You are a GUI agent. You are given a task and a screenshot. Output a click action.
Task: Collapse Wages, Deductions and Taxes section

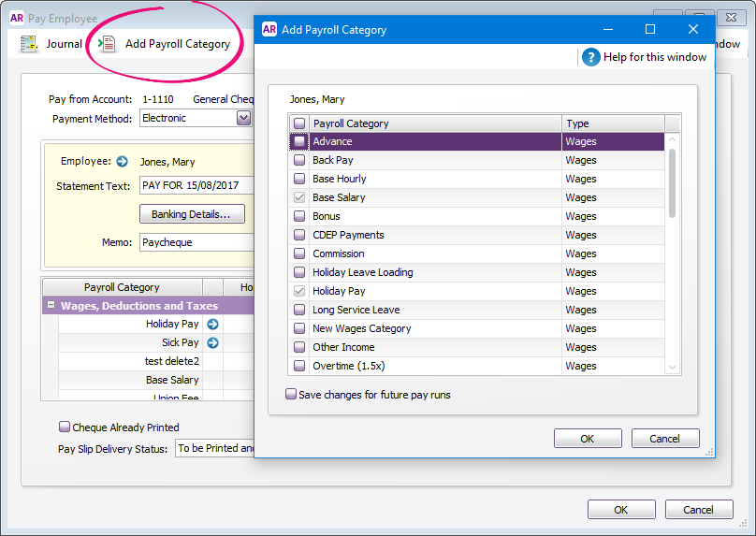51,305
